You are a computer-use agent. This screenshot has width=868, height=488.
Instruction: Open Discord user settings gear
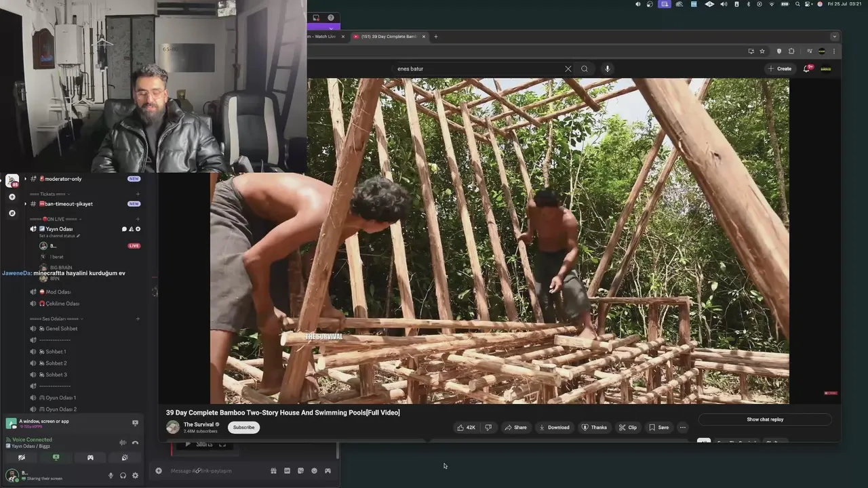(x=135, y=475)
